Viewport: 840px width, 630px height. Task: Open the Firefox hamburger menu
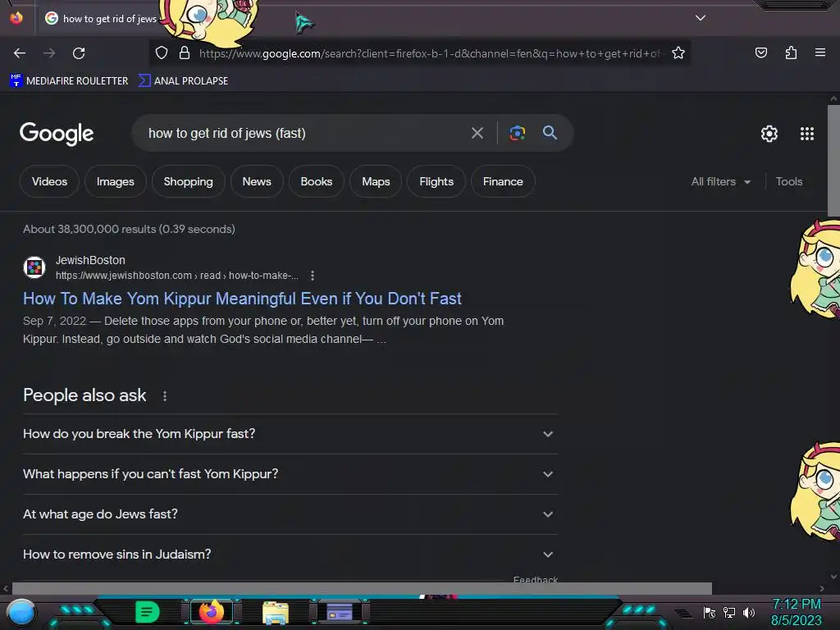click(819, 52)
